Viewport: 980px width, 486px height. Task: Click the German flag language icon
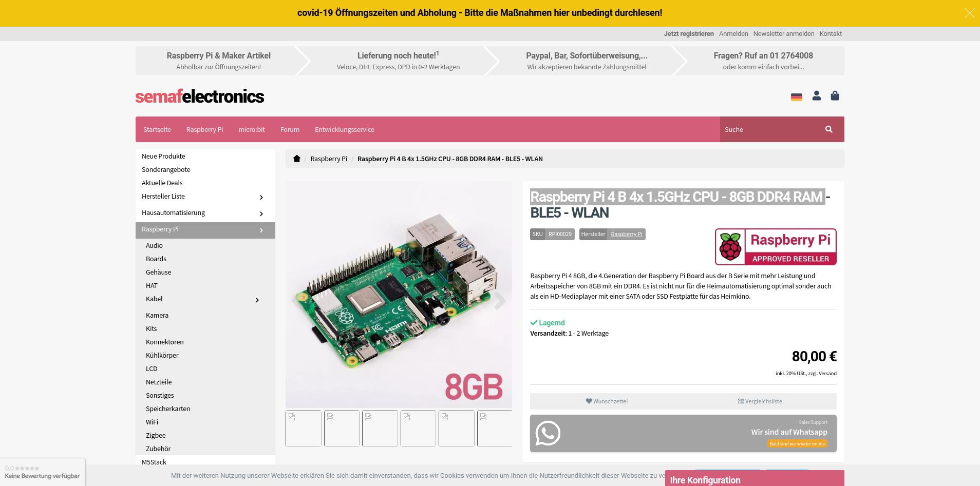pos(796,97)
